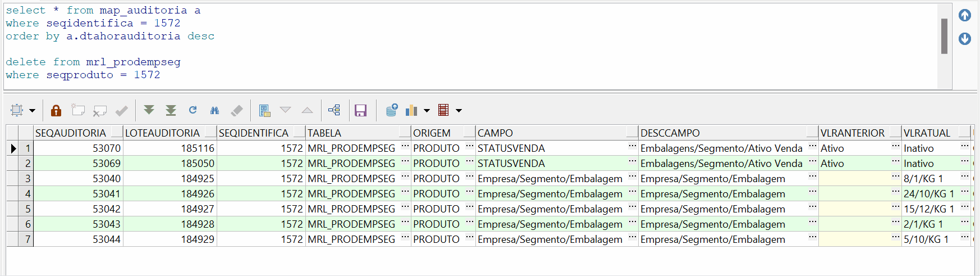The image size is (980, 276).
Task: Click the linked query tree icon
Action: pos(334,110)
